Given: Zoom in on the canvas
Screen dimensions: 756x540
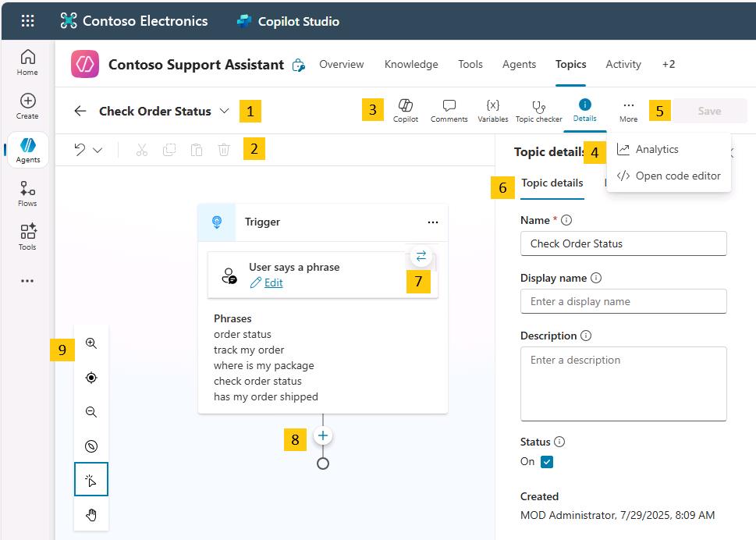Looking at the screenshot, I should (x=91, y=343).
